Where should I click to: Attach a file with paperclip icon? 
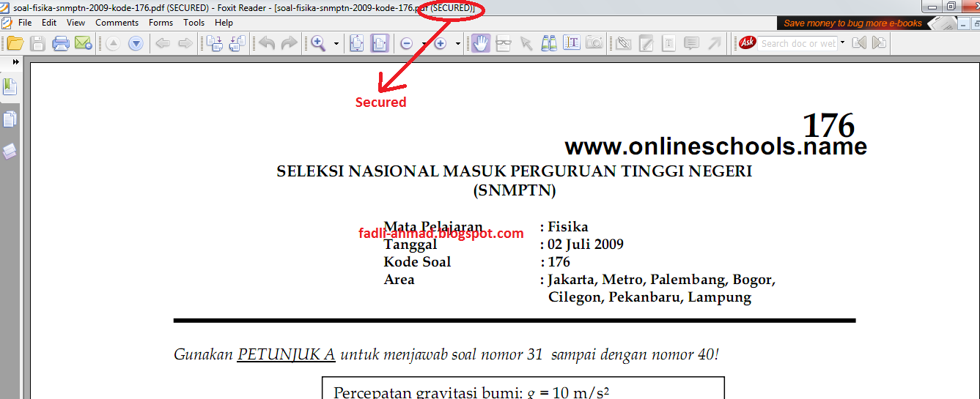click(623, 43)
